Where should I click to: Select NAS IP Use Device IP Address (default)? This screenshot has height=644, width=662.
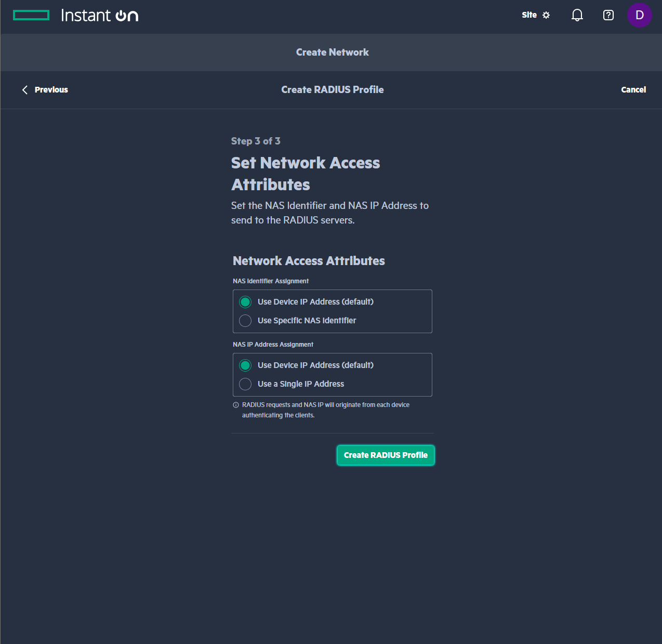[245, 365]
